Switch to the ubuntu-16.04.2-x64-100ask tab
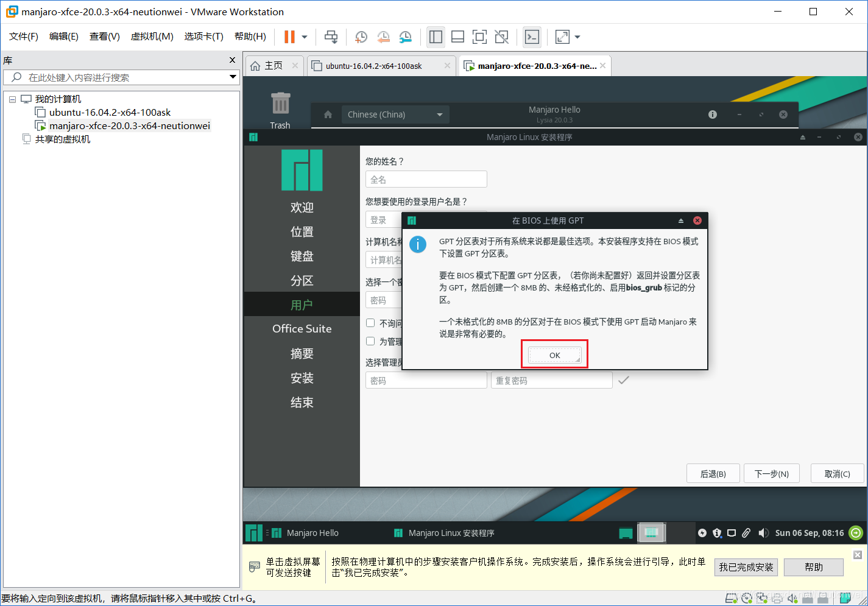The image size is (868, 606). pyautogui.click(x=373, y=66)
